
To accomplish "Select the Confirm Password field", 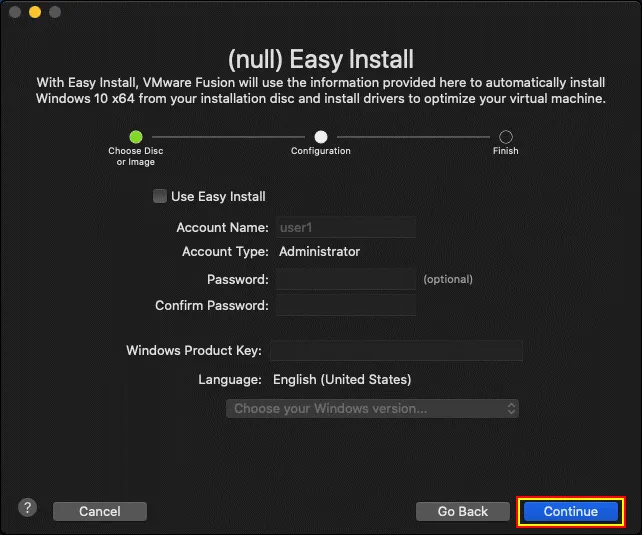I will pyautogui.click(x=345, y=305).
